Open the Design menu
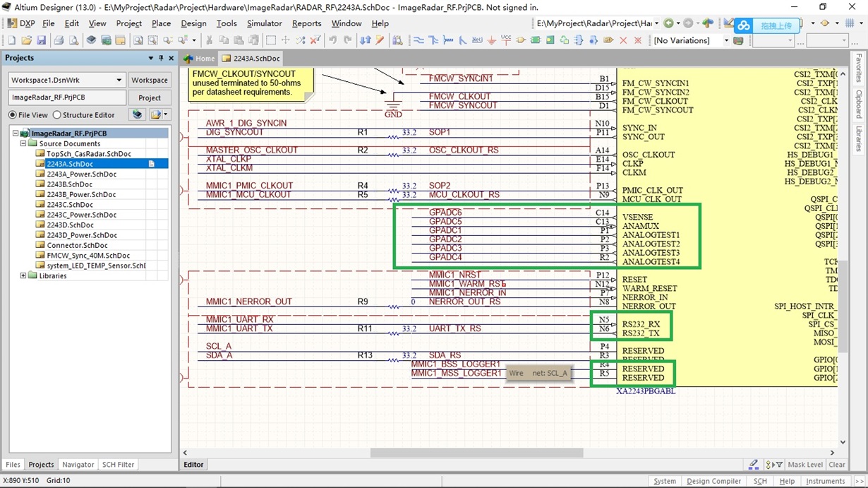868x488 pixels. (x=193, y=23)
